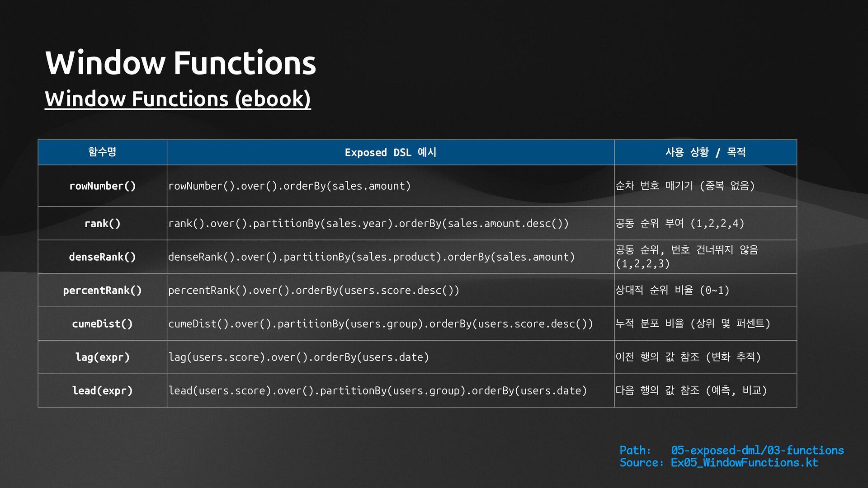Click the lead(expr) function name cell
Screen dimensions: 868x488
point(102,390)
